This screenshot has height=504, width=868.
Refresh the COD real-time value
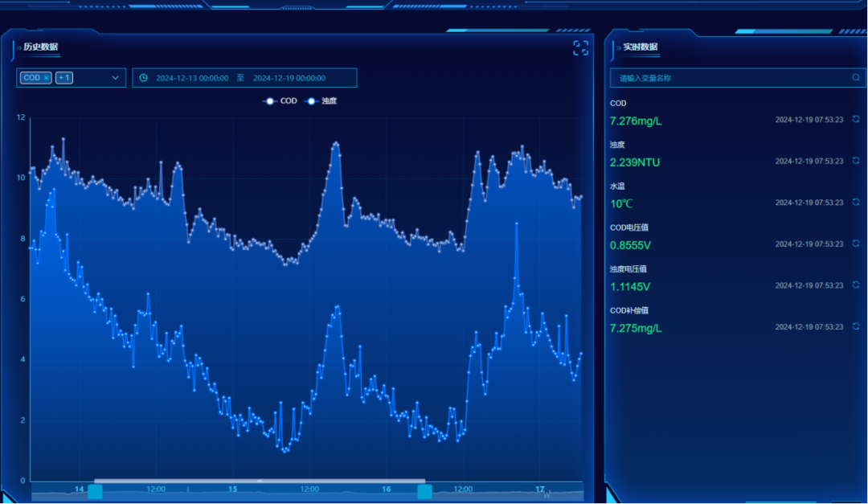coord(856,119)
